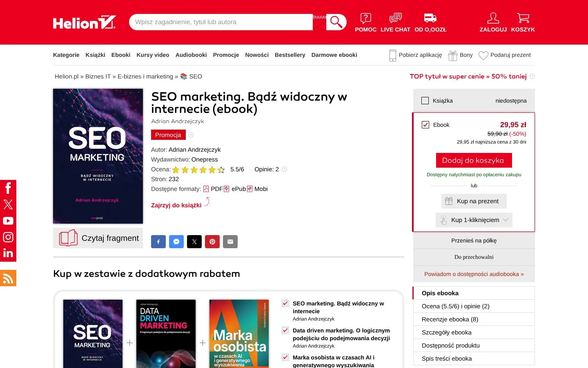Screen dimensions: 588x368
Task: Untick the Ebook format checkbox
Action: point(425,125)
